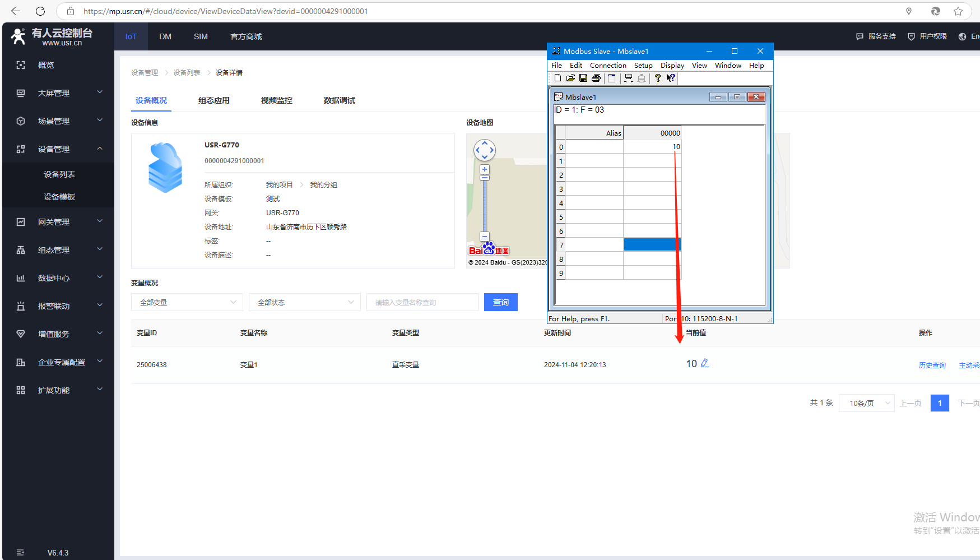Click the blue 查询 button

(x=500, y=302)
